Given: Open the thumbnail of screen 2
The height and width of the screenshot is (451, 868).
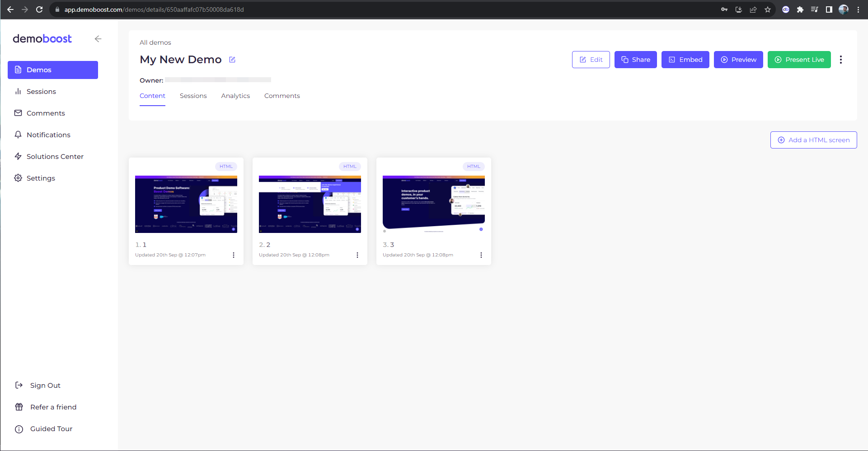Looking at the screenshot, I should tap(310, 205).
